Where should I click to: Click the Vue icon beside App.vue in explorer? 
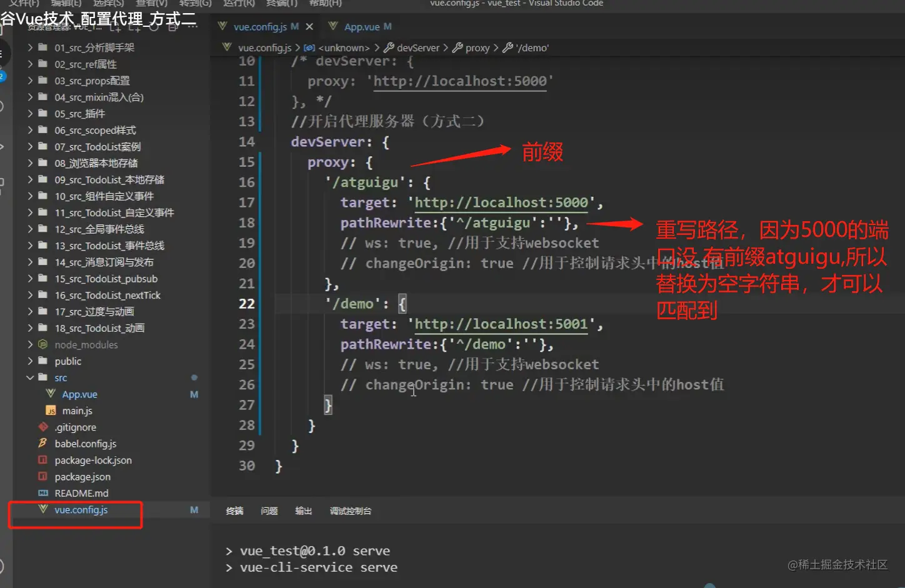point(51,394)
